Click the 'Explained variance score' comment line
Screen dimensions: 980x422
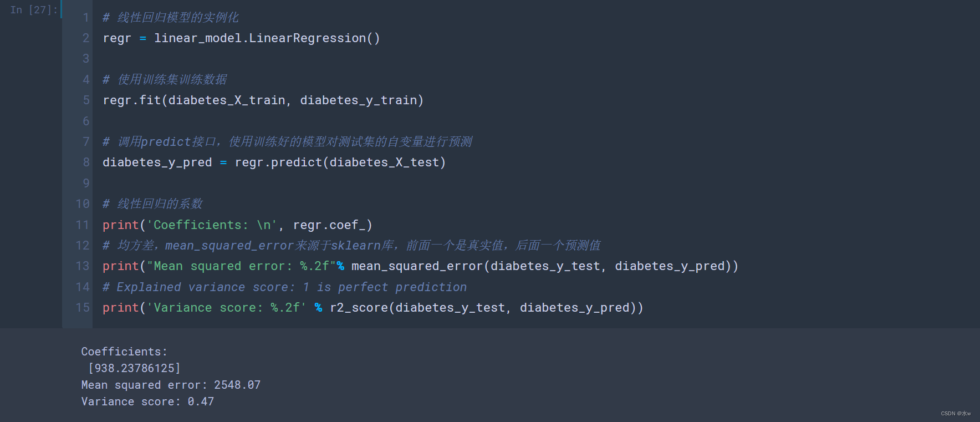(x=284, y=287)
